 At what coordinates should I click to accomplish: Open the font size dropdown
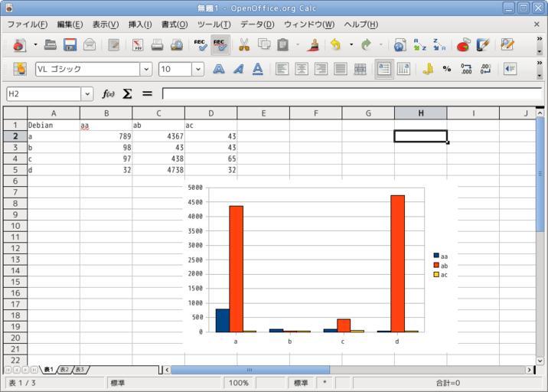(x=198, y=69)
